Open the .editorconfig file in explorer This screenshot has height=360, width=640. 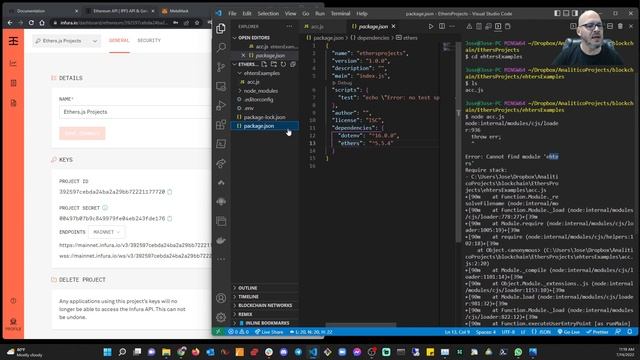point(258,100)
